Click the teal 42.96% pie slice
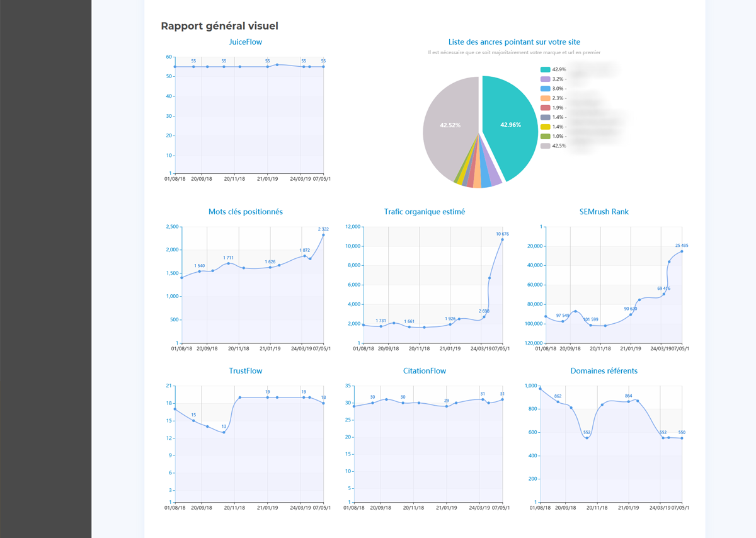 (x=510, y=125)
